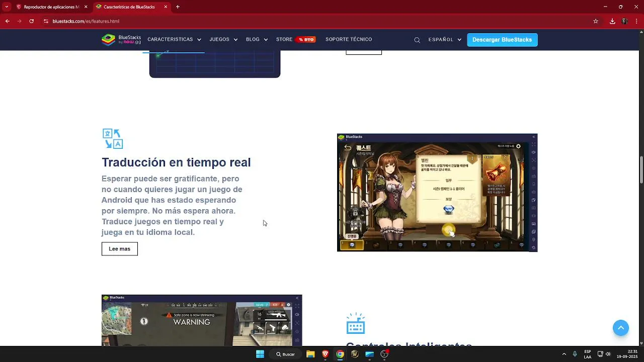Open the CARACTERISTICAS nav menu
This screenshot has width=644, height=362.
pos(170,39)
